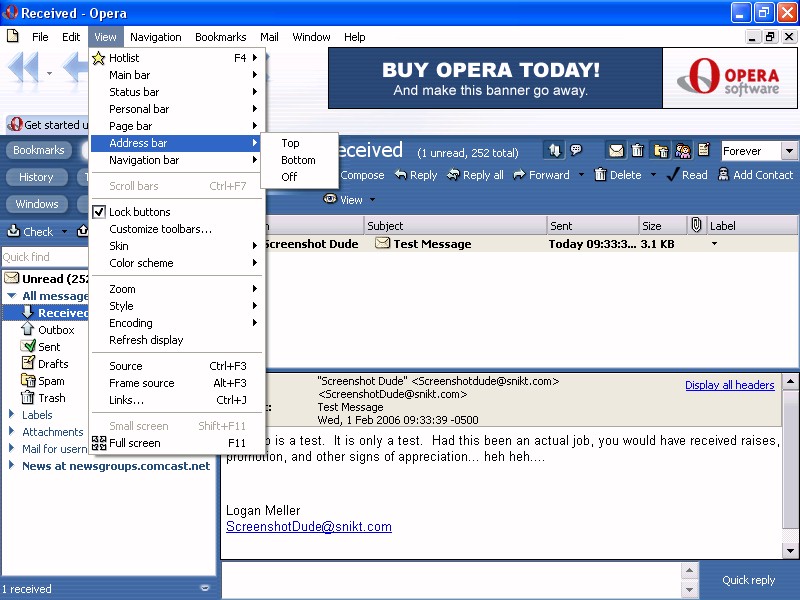Click the Delete trash can toolbar icon
This screenshot has height=600, width=800.
click(x=600, y=175)
